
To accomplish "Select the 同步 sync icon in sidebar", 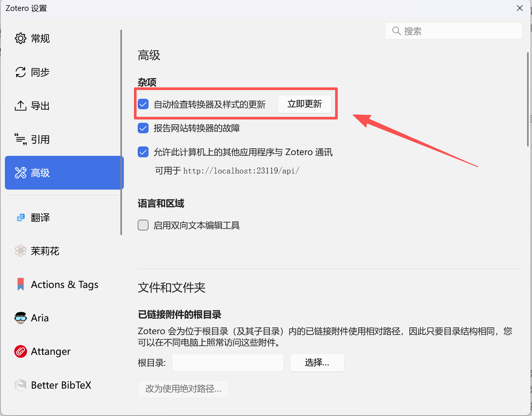I will (x=21, y=72).
